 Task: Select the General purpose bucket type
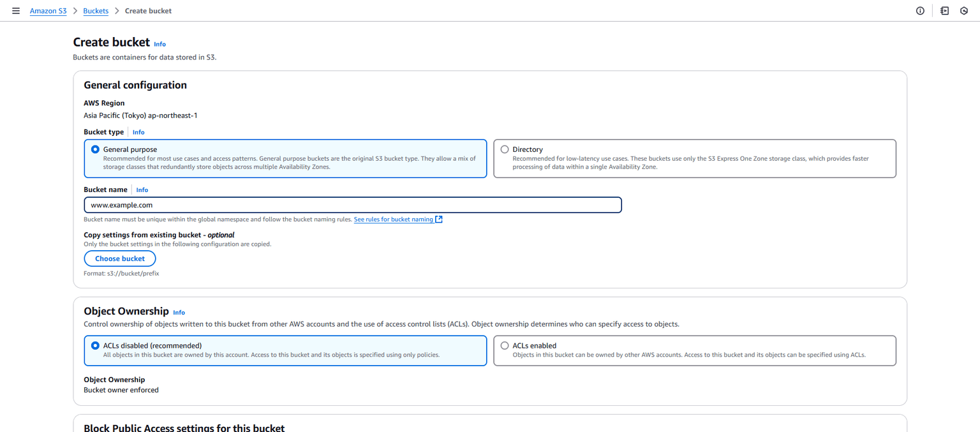click(x=96, y=149)
